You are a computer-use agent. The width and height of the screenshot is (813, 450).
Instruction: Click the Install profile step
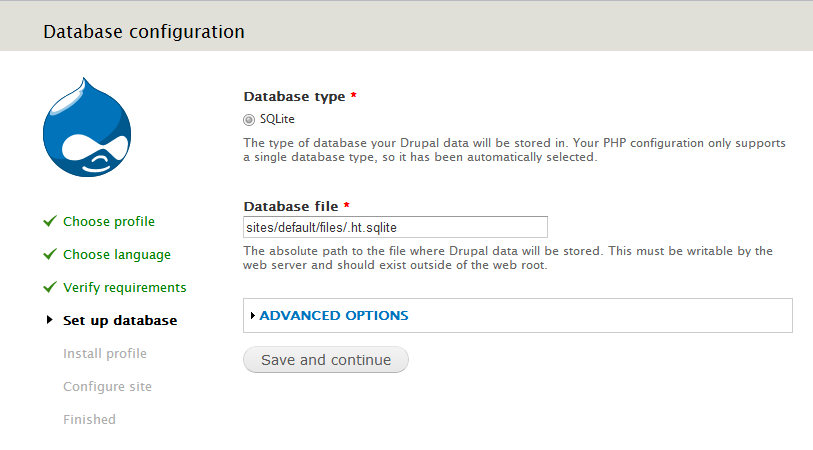pos(105,354)
